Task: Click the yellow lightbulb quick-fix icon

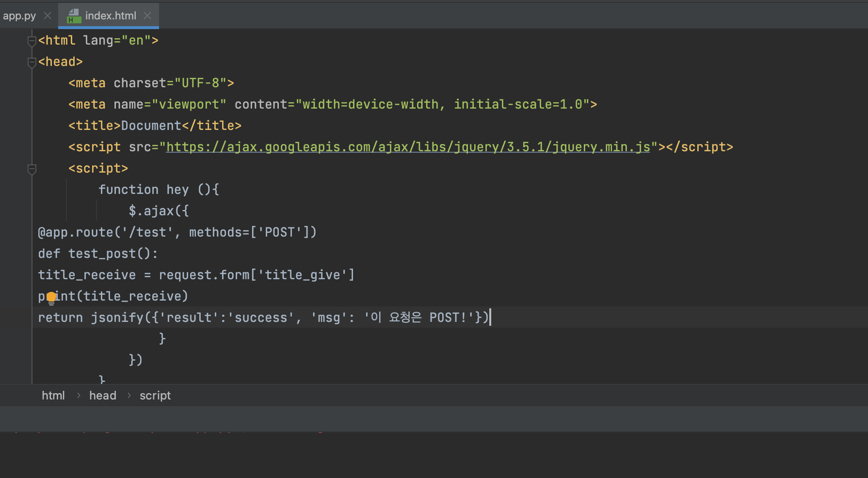Action: coord(51,298)
